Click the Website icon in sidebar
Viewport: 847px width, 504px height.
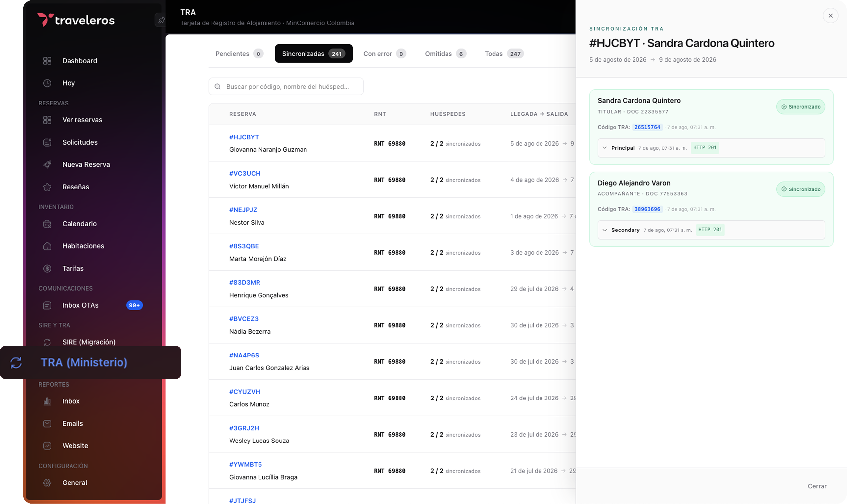coord(47,446)
